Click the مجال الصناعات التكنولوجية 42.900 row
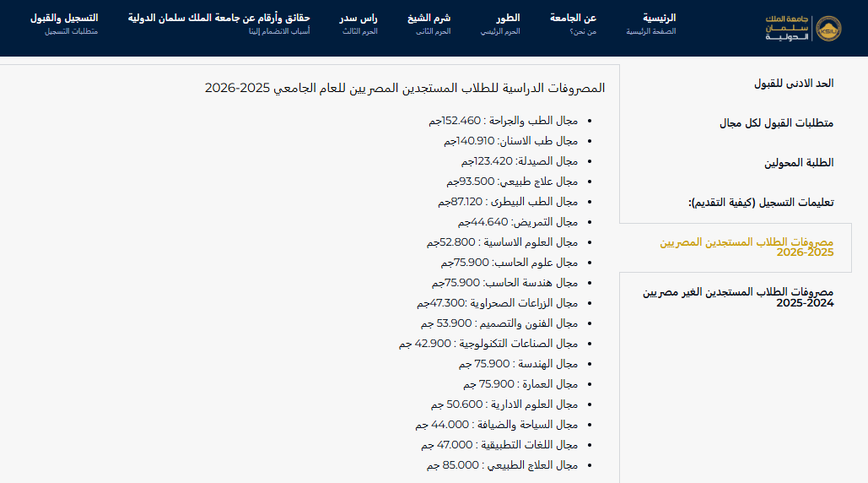The height and width of the screenshot is (483, 868). [x=488, y=344]
